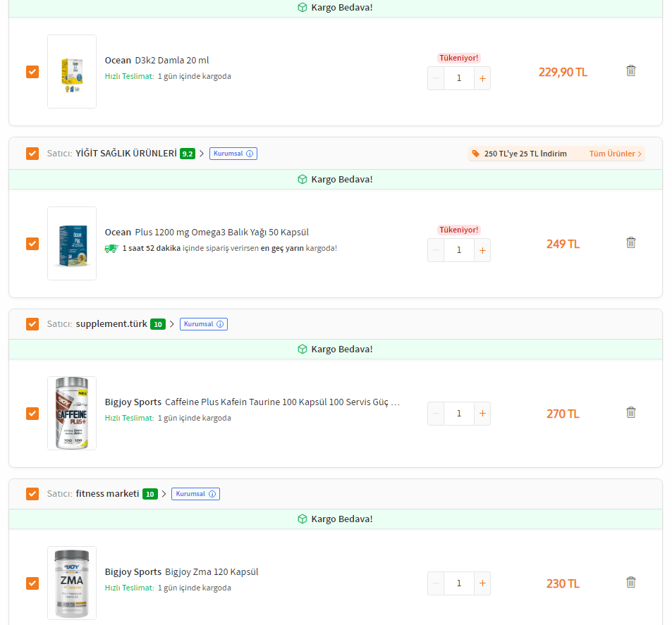This screenshot has height=625, width=672.
Task: Toggle YİĞİT SAĞLIK ÜRÜNLERİ seller checkbox
Action: (x=32, y=154)
